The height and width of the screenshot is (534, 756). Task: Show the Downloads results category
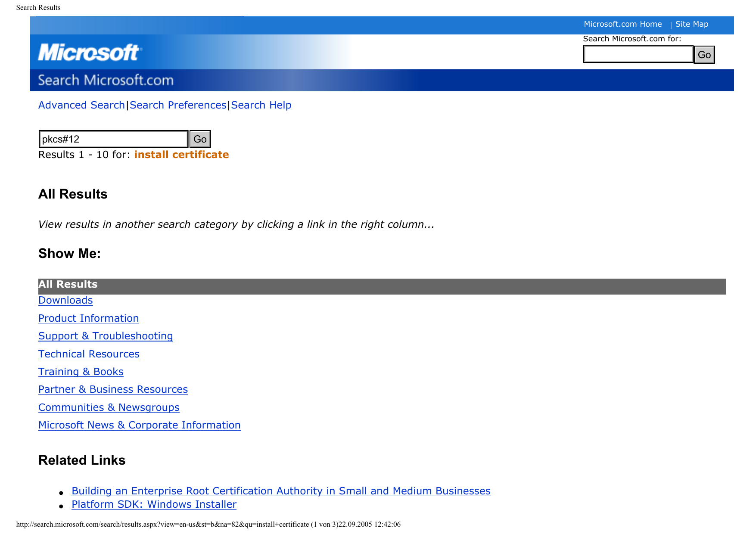[x=65, y=300]
